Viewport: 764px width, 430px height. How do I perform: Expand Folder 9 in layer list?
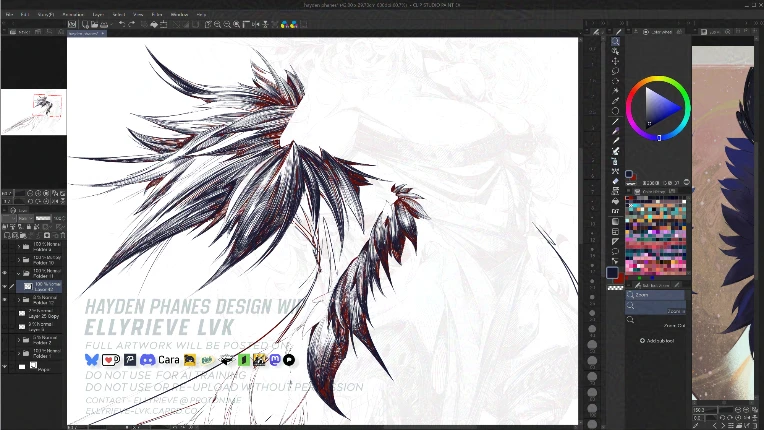[19, 247]
